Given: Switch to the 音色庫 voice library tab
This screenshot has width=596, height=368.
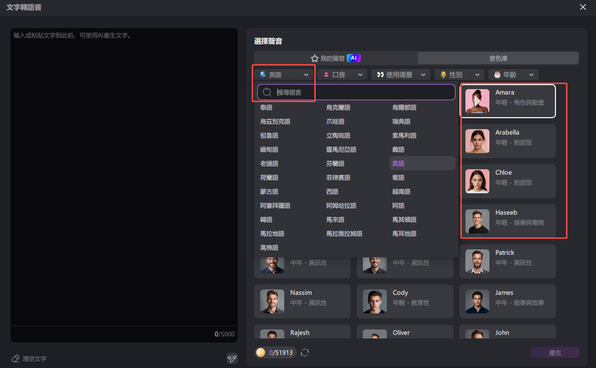Looking at the screenshot, I should (x=498, y=58).
